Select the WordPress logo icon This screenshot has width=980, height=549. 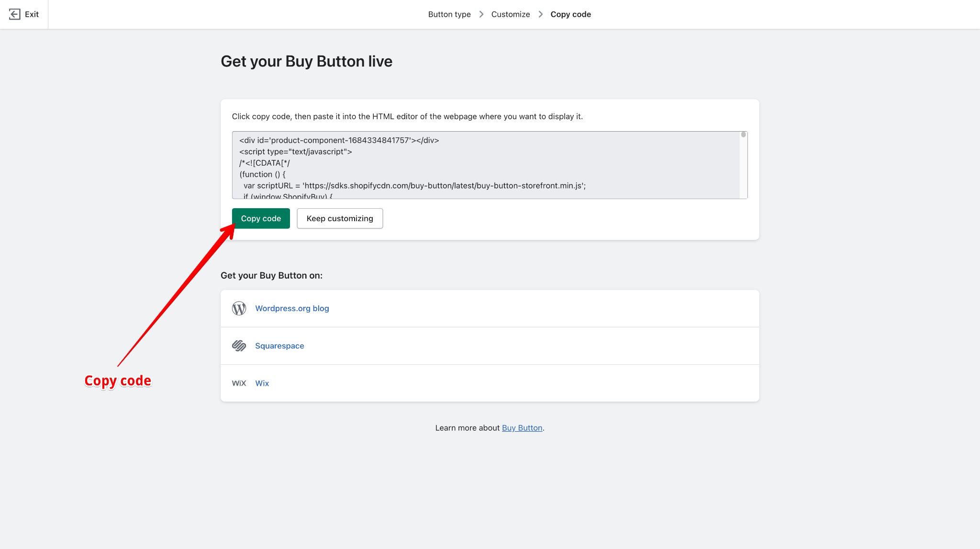(x=238, y=308)
